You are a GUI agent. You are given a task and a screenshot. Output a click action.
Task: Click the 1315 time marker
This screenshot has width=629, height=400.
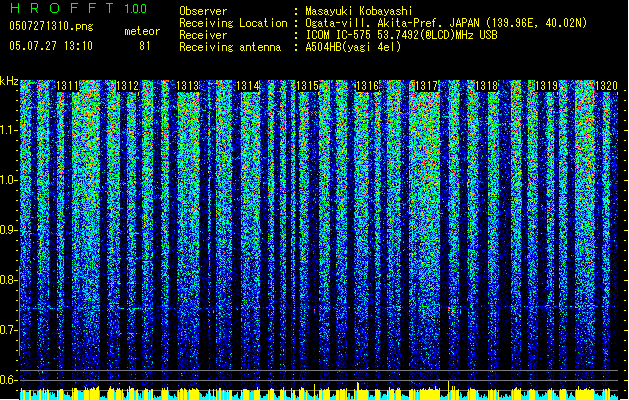tap(307, 86)
